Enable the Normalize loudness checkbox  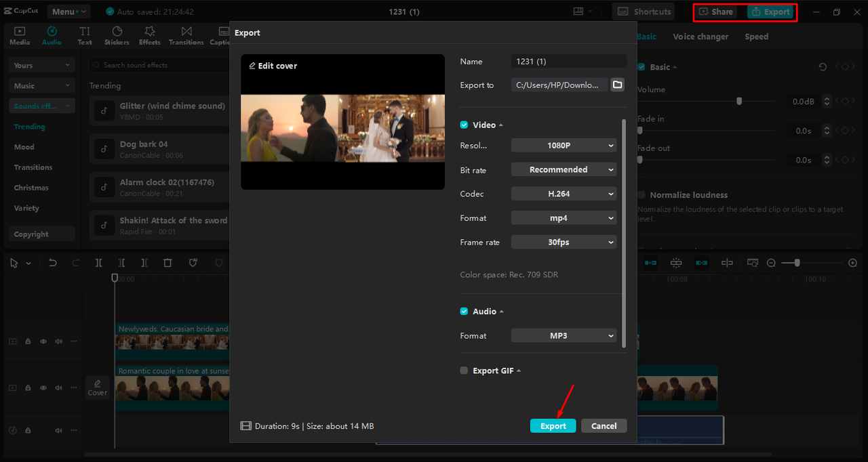pos(641,194)
